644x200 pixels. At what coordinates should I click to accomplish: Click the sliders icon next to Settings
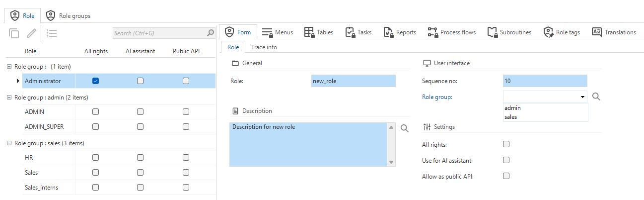[427, 127]
